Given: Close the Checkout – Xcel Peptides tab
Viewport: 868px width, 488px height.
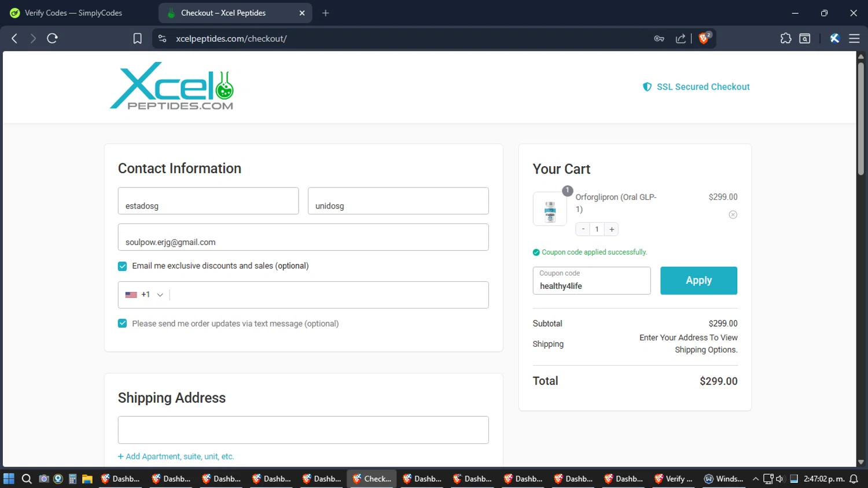Looking at the screenshot, I should tap(301, 13).
